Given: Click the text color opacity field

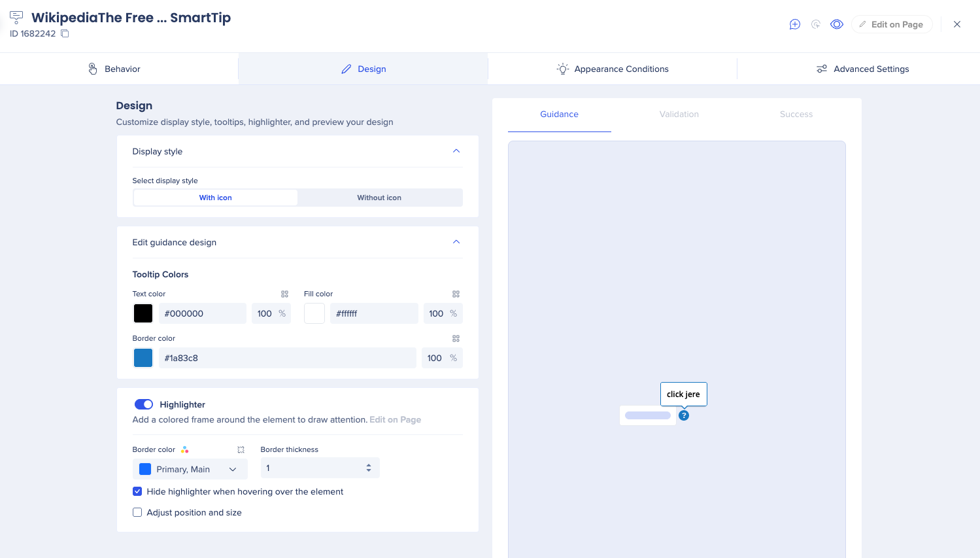Looking at the screenshot, I should click(x=271, y=313).
